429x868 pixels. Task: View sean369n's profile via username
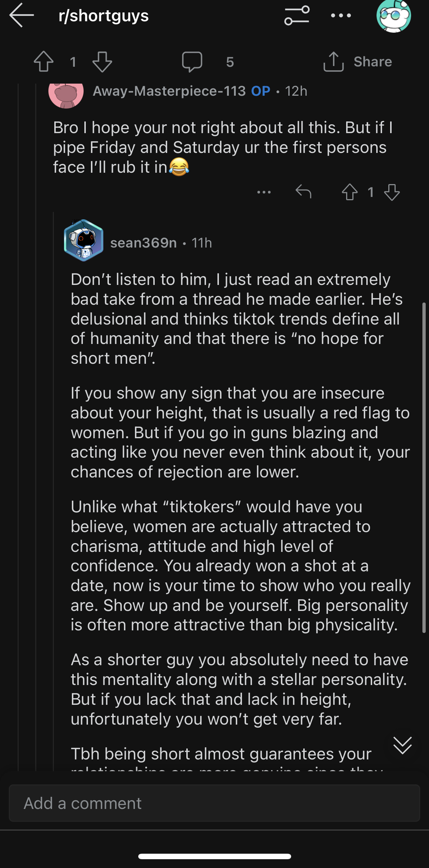pos(143,243)
